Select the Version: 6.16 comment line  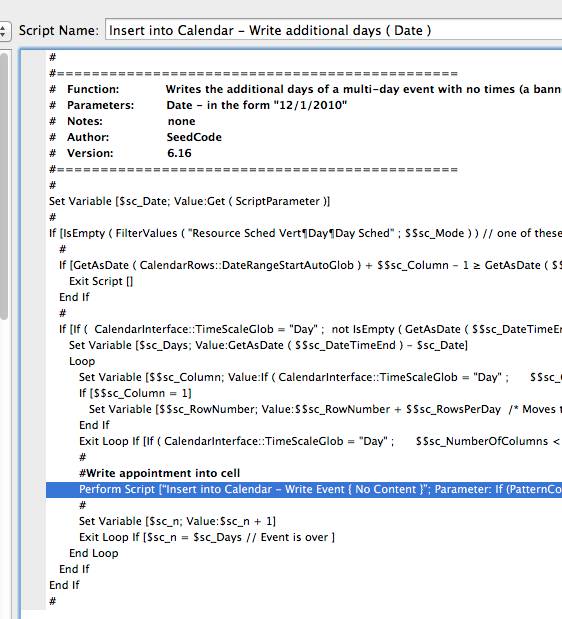[120, 153]
